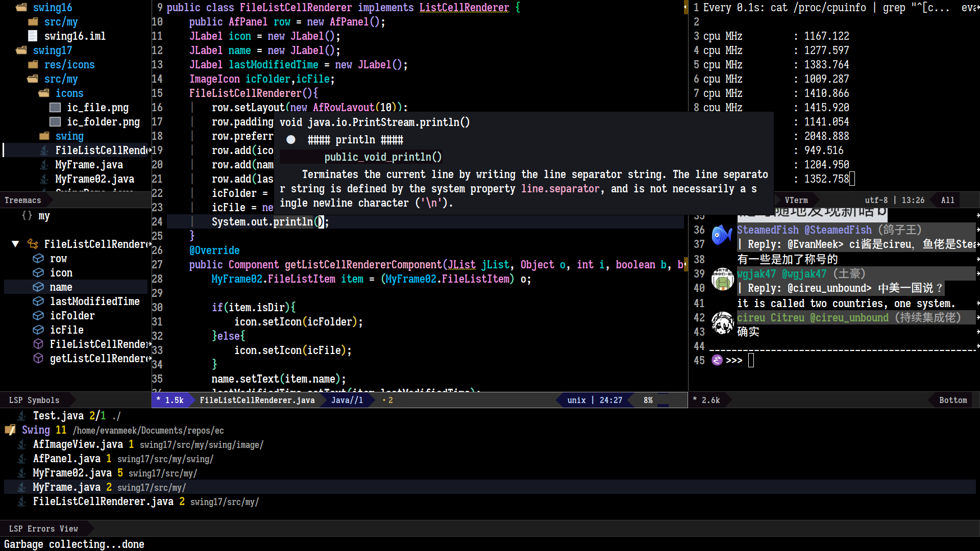This screenshot has height=551, width=980.
Task: Click the cireu panda avatar
Action: pyautogui.click(x=722, y=323)
